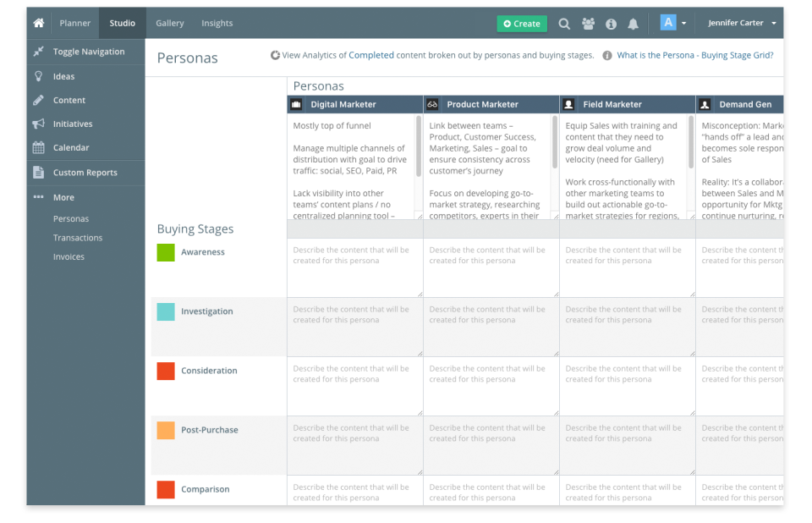
Task: Click the home icon at top left
Action: [x=38, y=23]
